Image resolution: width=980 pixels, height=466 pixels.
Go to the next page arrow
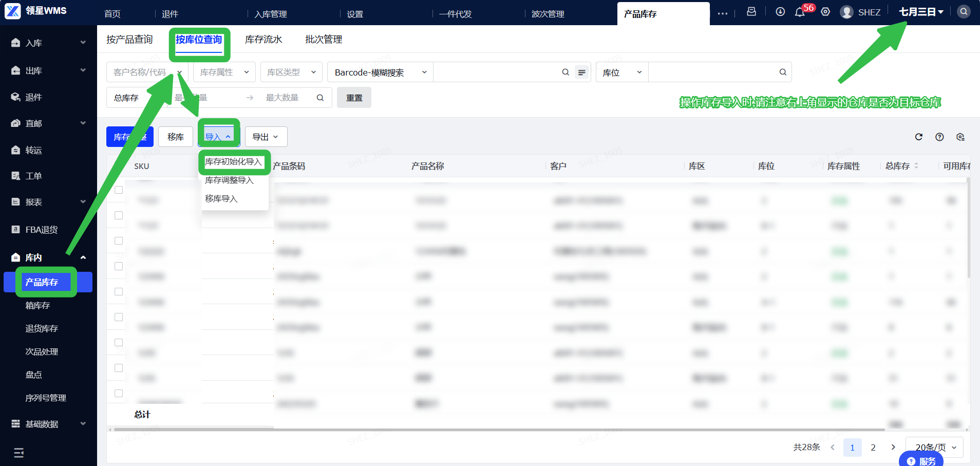[x=893, y=447]
